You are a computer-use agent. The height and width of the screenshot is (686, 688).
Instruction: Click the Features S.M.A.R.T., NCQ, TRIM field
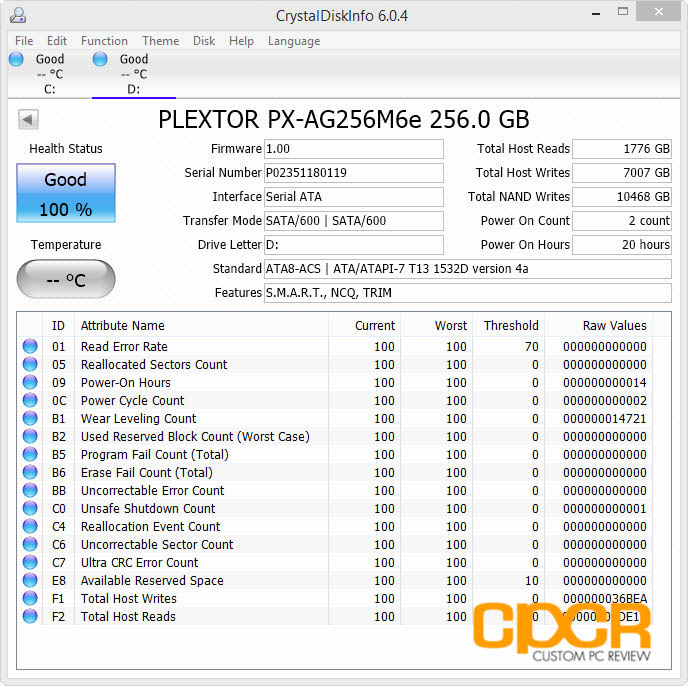[x=468, y=292]
